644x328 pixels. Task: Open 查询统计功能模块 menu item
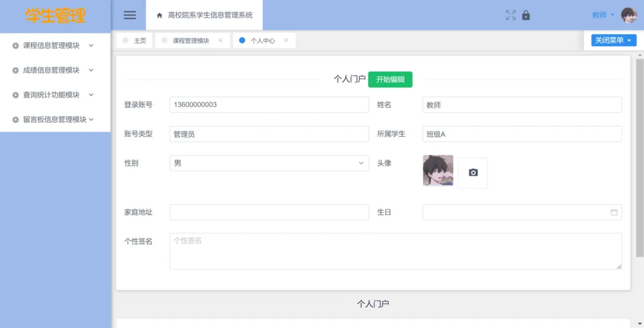click(55, 95)
